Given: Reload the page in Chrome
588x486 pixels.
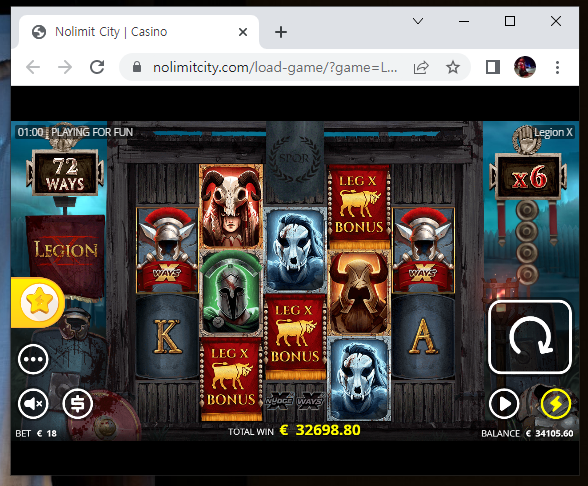Looking at the screenshot, I should click(x=97, y=67).
